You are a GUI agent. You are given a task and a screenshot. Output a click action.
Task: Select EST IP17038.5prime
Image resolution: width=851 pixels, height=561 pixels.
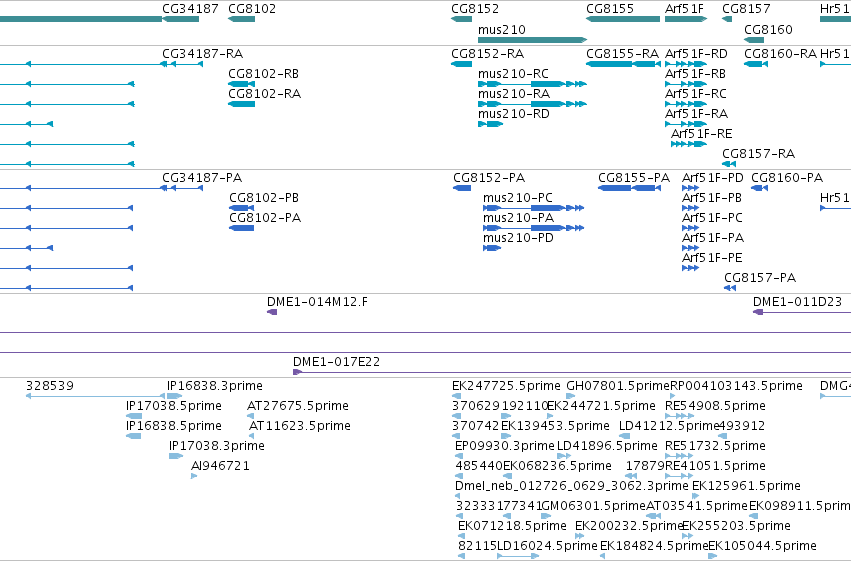(174, 406)
